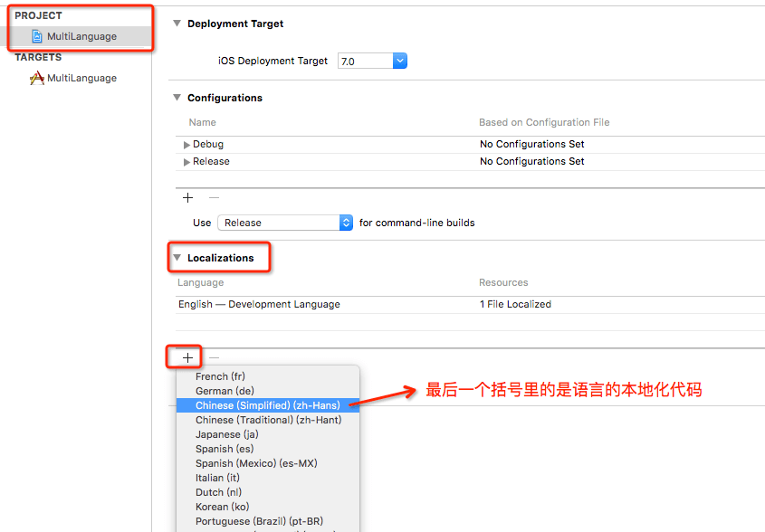
Task: Open the command-line builds Release dropdown
Action: pyautogui.click(x=345, y=223)
